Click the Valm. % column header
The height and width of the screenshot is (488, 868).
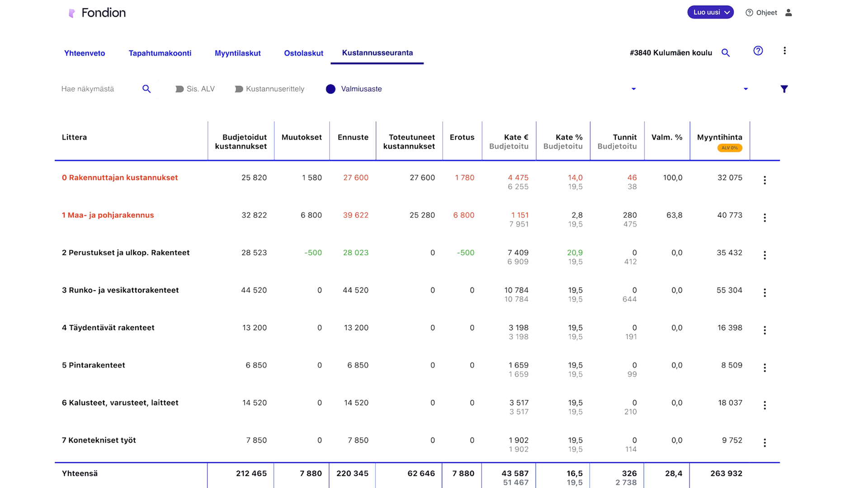(667, 137)
